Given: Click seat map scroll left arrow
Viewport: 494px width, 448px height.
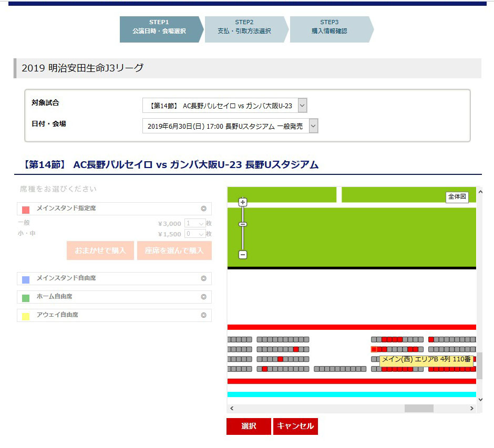Looking at the screenshot, I should pos(232,408).
